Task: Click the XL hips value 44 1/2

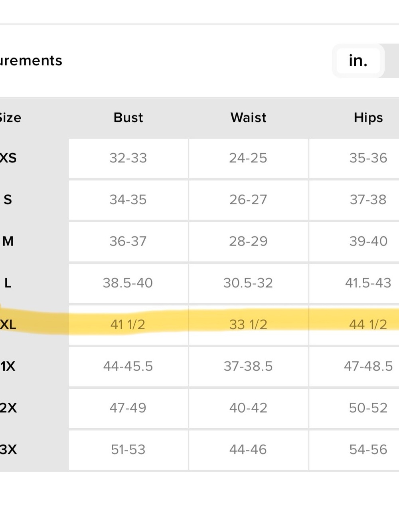Action: (x=368, y=324)
